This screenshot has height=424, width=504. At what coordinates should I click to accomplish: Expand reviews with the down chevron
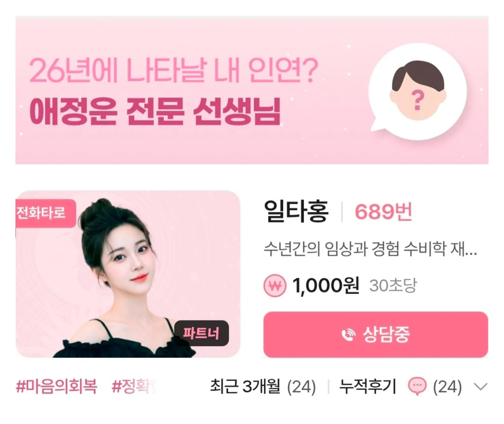coord(480,387)
